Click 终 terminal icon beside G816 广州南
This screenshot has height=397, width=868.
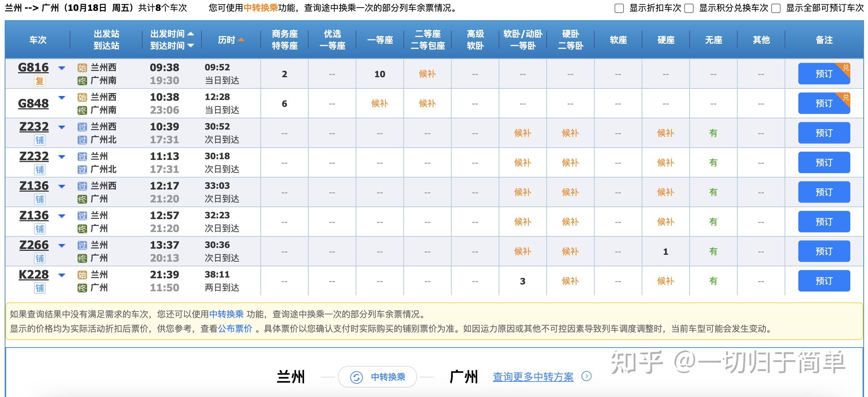[82, 81]
